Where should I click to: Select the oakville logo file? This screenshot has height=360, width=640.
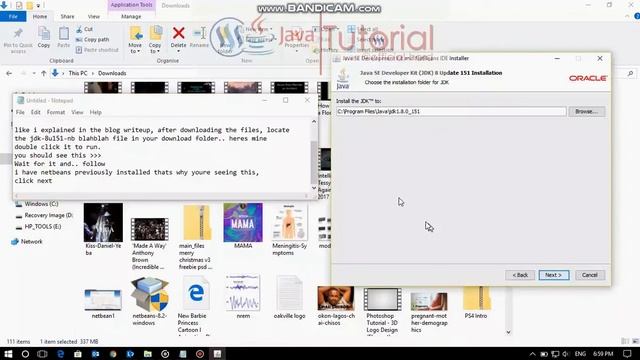pos(289,297)
